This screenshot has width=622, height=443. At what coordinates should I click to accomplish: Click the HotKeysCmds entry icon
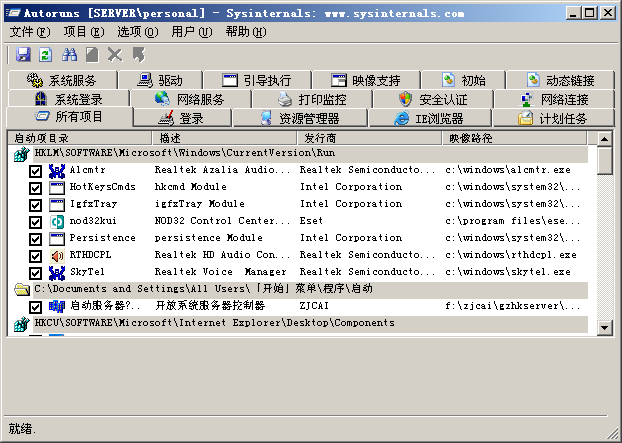[x=57, y=188]
